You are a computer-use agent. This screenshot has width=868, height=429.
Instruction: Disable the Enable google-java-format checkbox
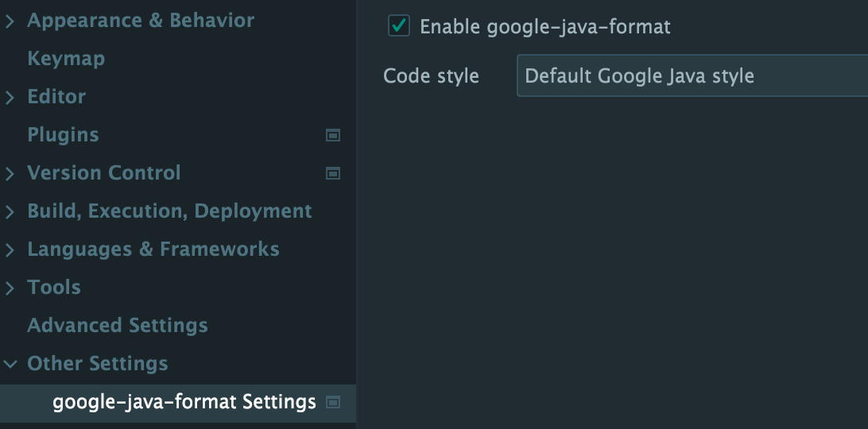click(398, 26)
